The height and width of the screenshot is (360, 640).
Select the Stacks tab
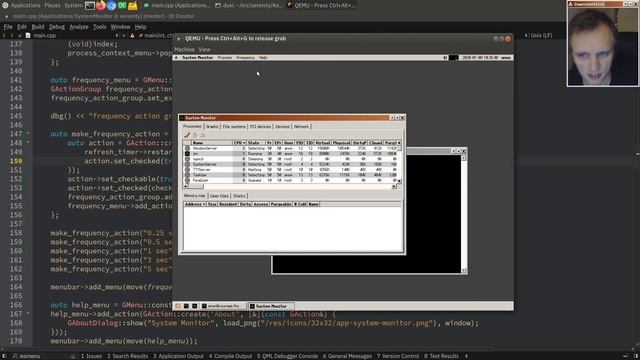(239, 196)
